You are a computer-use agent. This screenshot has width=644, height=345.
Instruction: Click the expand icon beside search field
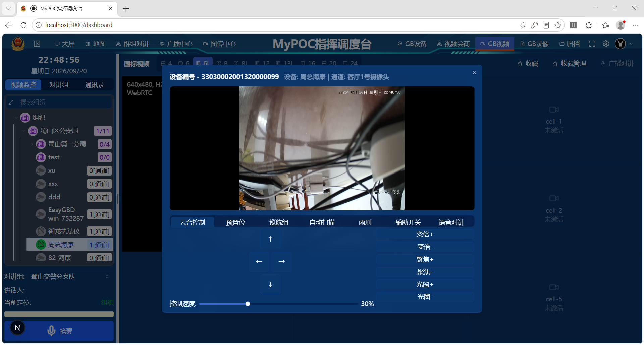(11, 102)
